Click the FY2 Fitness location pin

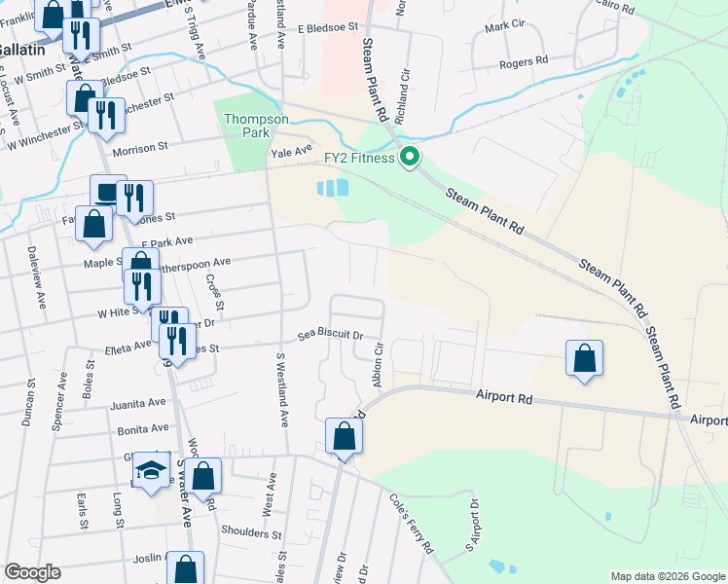coord(409,158)
